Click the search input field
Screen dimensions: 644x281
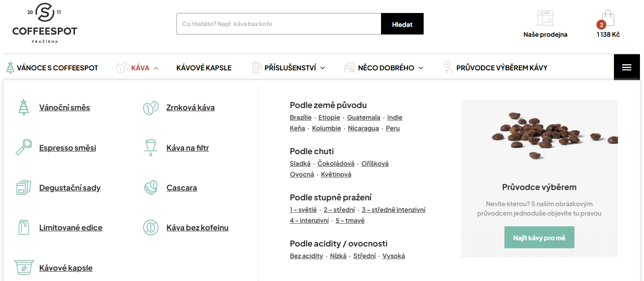coord(278,24)
